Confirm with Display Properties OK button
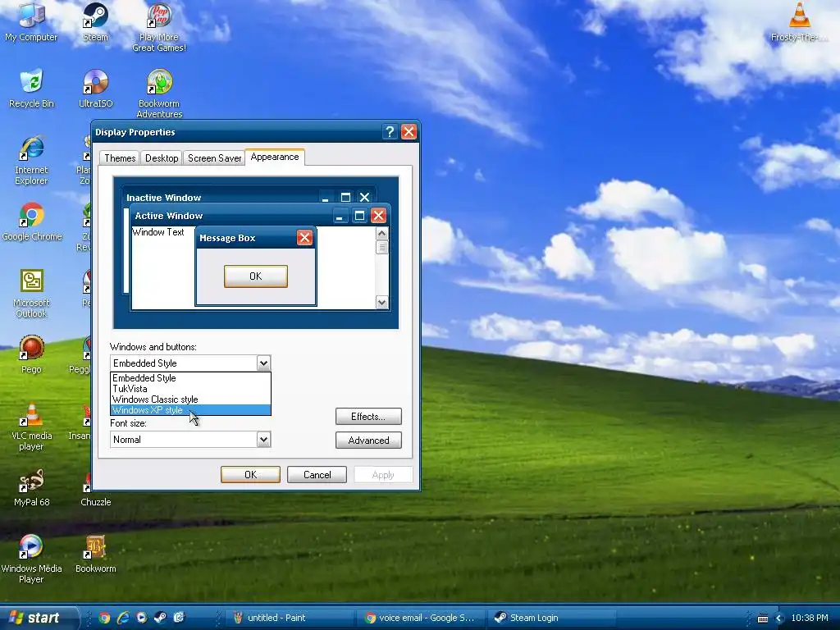 [250, 475]
